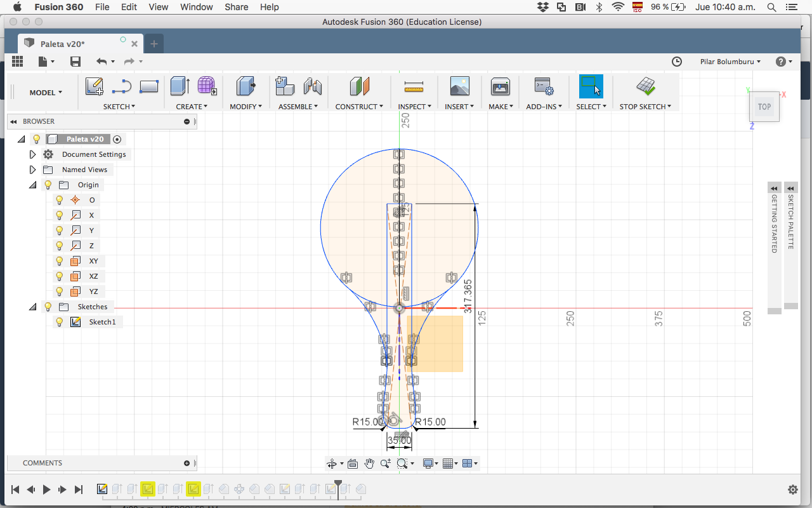Open the Display Settings dropdown
This screenshot has height=508, width=812.
point(431,464)
